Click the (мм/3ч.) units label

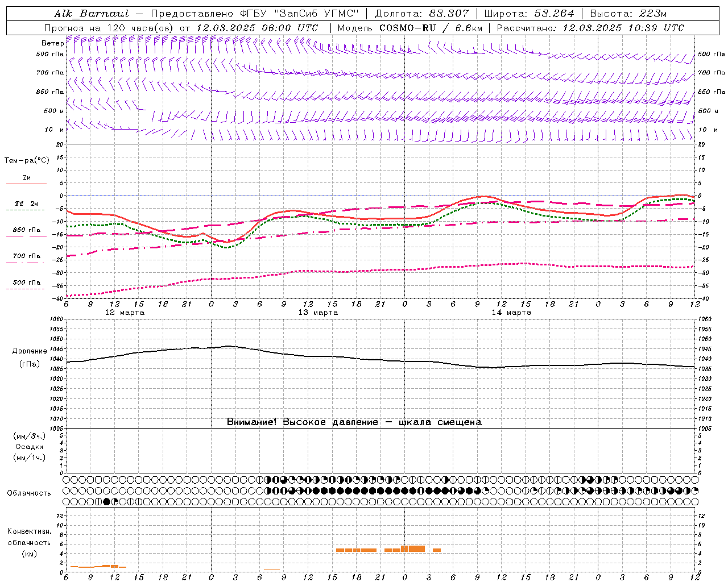[x=30, y=436]
